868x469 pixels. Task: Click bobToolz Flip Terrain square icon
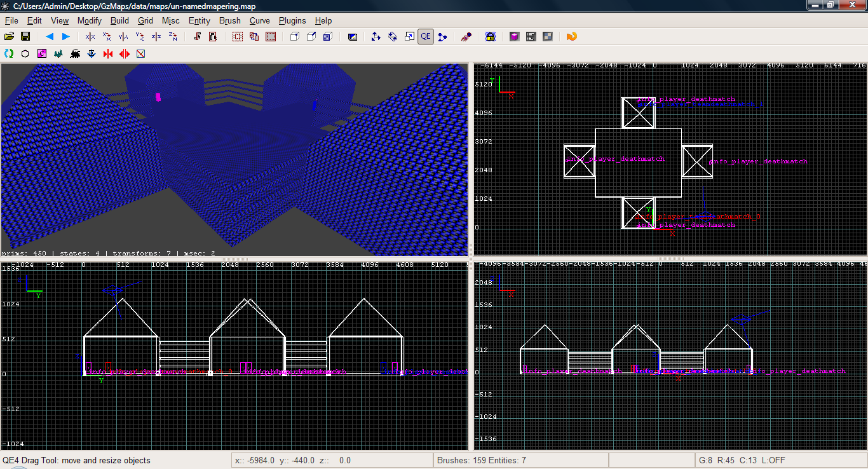pos(141,54)
